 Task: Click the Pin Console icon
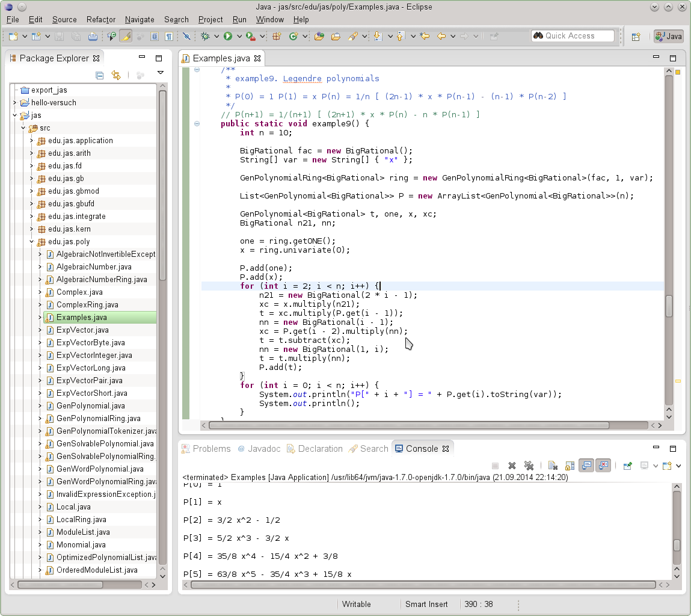coord(627,466)
